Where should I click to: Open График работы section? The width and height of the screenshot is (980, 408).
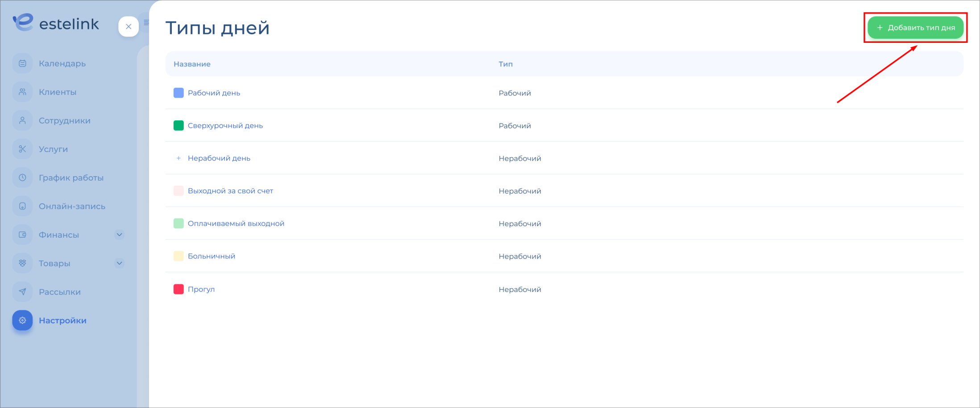(x=71, y=177)
